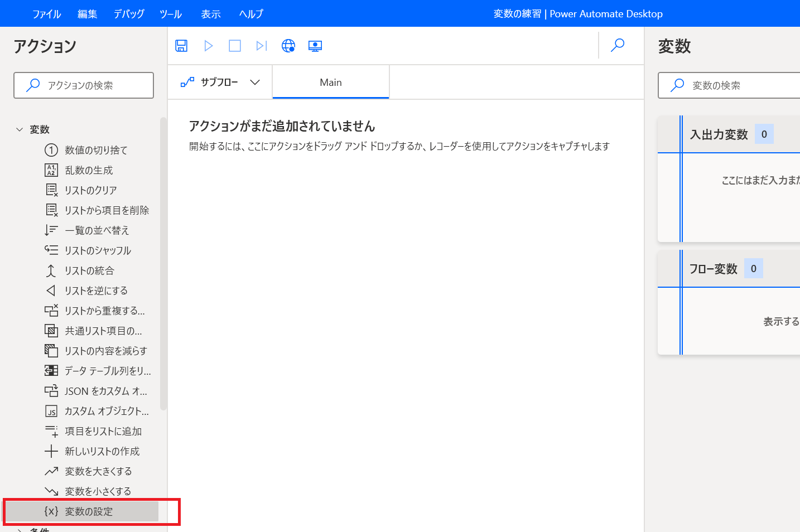This screenshot has height=532, width=800.
Task: Open the 編集 menu
Action: point(87,14)
